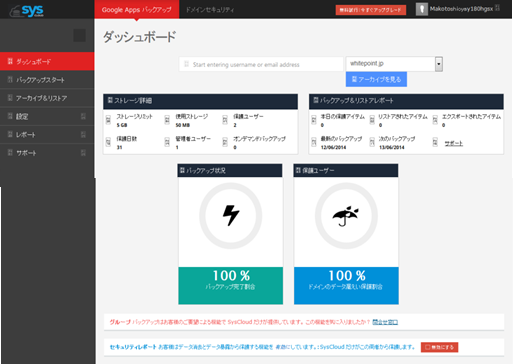Click the icon beside the サポート link
Viewport: 513px width, 364px height.
pos(435,142)
